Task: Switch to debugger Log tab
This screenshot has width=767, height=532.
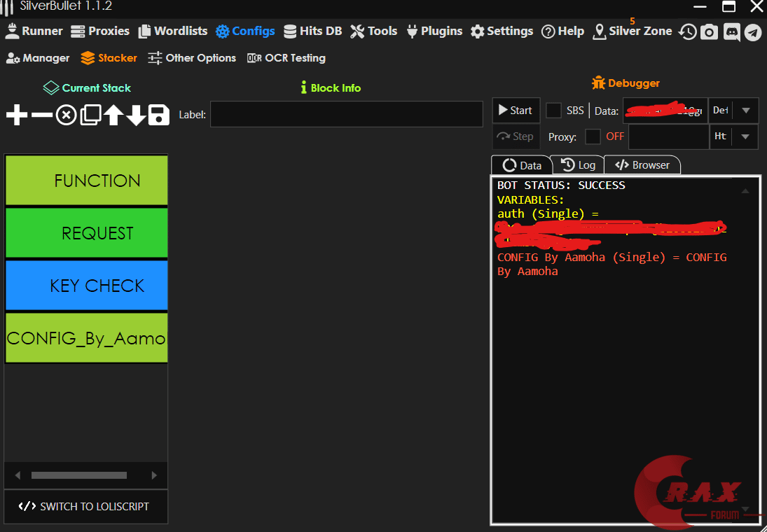Action: pyautogui.click(x=578, y=165)
